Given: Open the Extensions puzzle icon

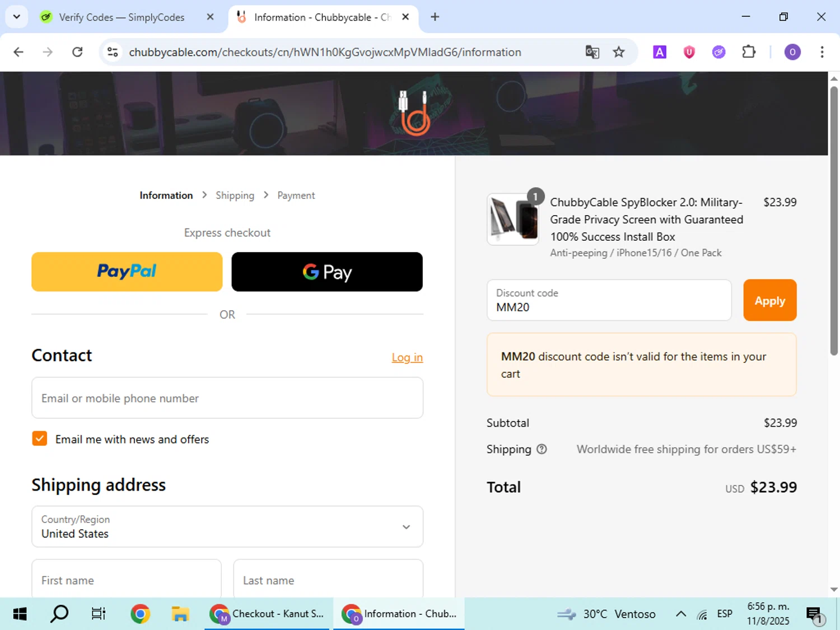Looking at the screenshot, I should [749, 52].
